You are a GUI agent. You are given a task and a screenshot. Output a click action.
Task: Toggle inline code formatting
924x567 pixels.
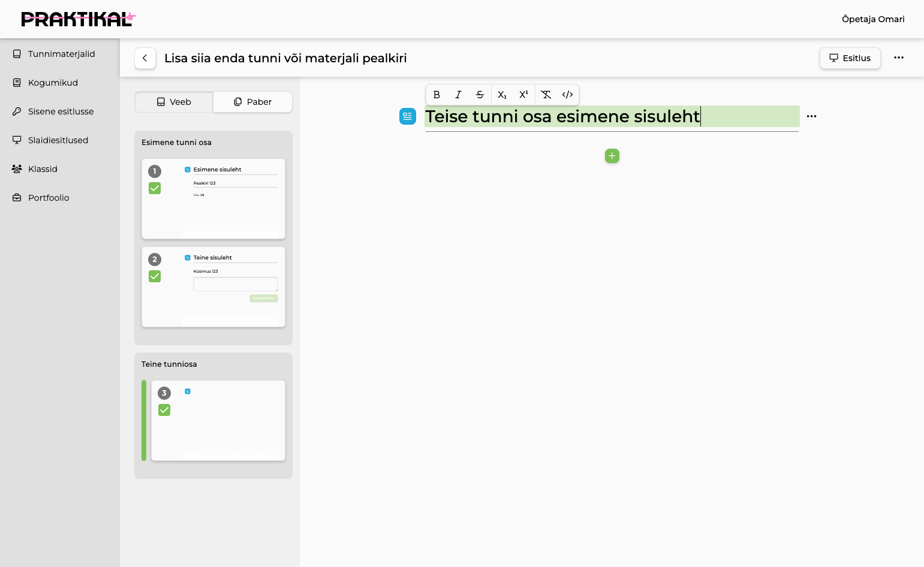click(567, 95)
